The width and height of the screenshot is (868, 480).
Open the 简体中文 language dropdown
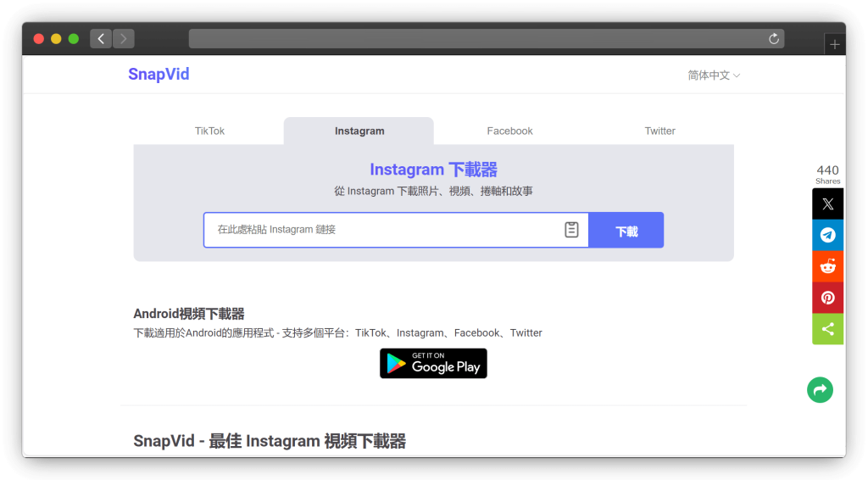(x=714, y=75)
